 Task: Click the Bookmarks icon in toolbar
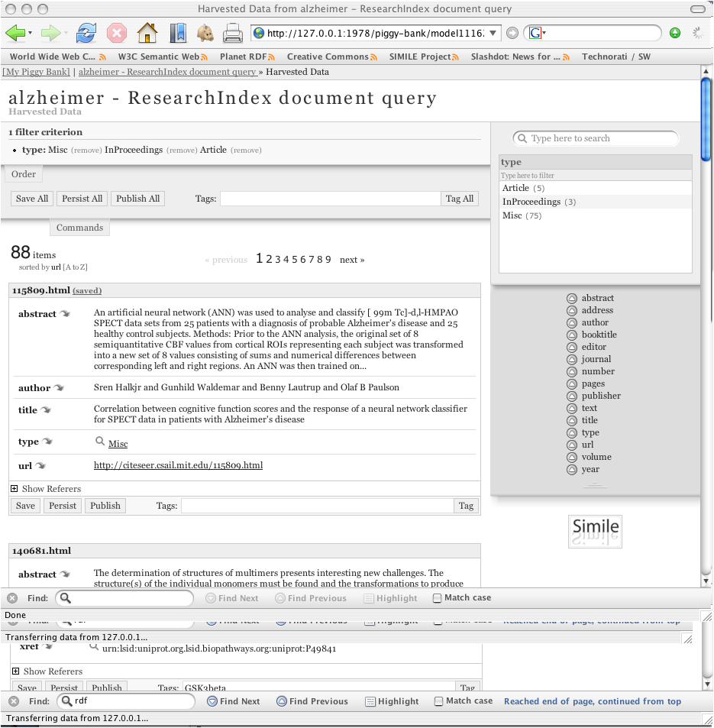click(x=177, y=33)
